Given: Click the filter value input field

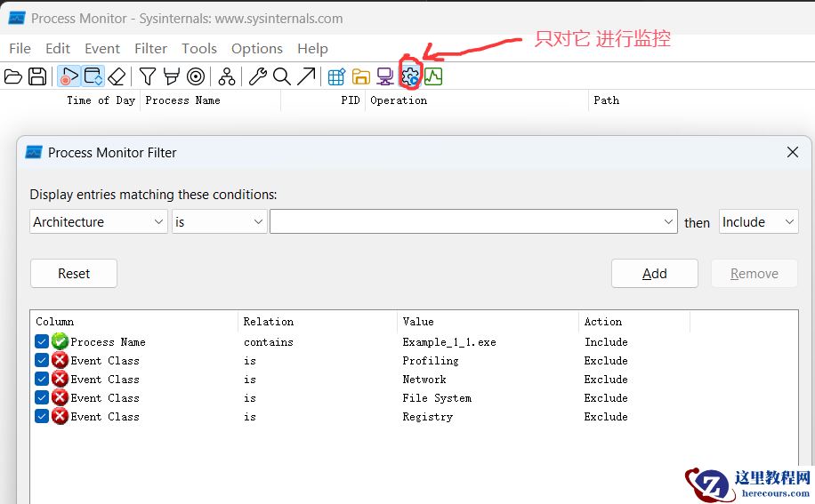Looking at the screenshot, I should 465,222.
